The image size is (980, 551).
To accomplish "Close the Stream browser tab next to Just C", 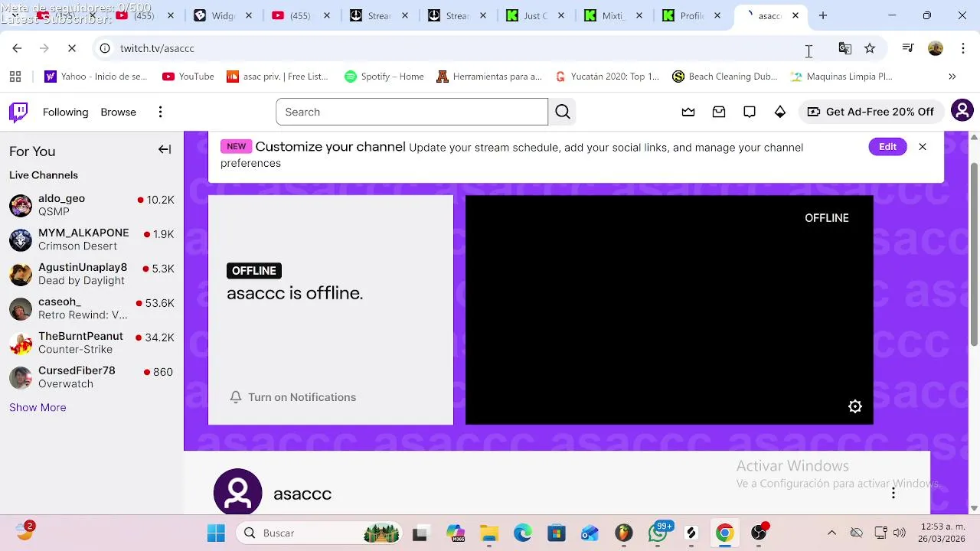I will pyautogui.click(x=483, y=15).
